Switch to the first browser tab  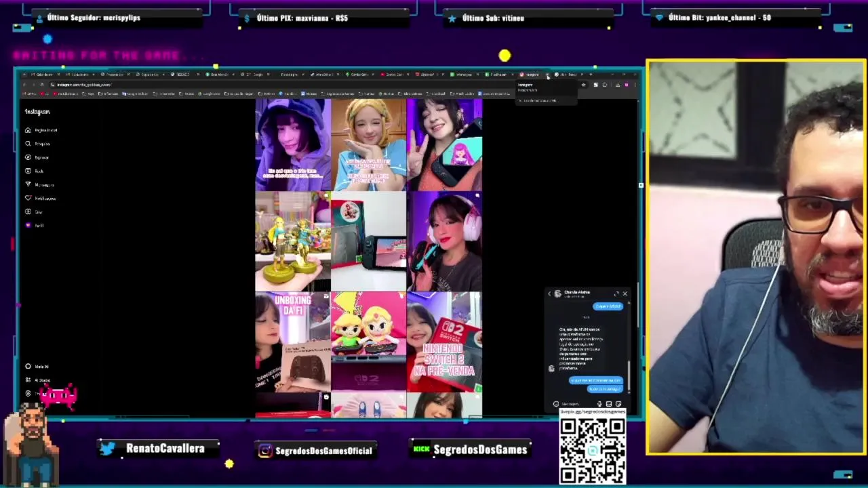click(x=44, y=75)
